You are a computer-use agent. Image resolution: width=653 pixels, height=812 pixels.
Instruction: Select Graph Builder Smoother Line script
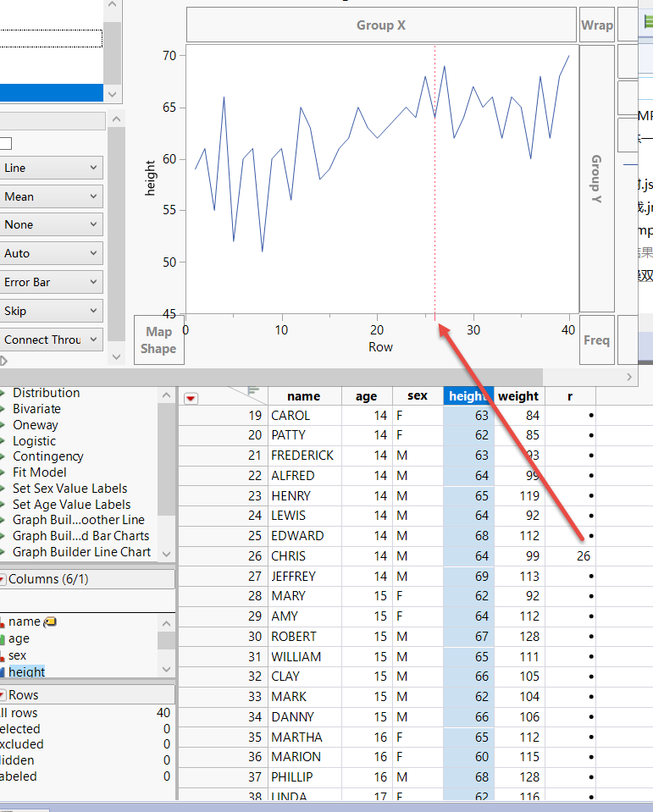click(x=79, y=520)
